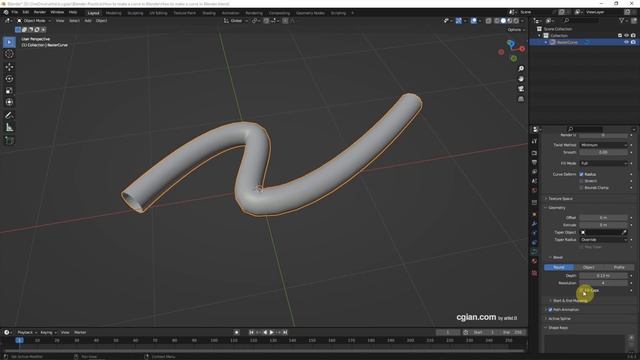Expand the BezierCurve tree item arrow

pos(546,42)
